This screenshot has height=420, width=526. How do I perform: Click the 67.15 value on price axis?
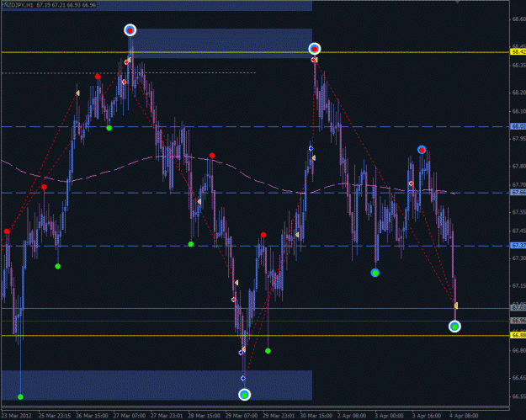518,285
